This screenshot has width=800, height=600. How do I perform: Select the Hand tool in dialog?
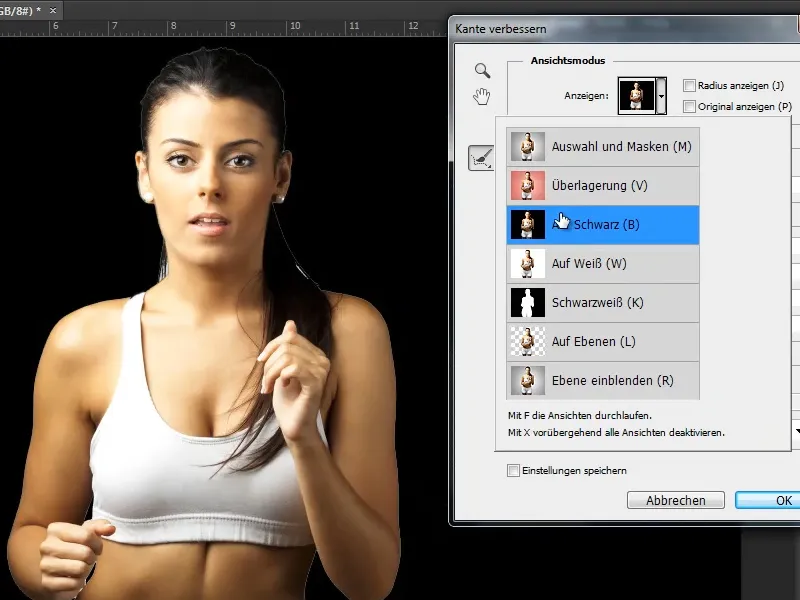pyautogui.click(x=481, y=96)
